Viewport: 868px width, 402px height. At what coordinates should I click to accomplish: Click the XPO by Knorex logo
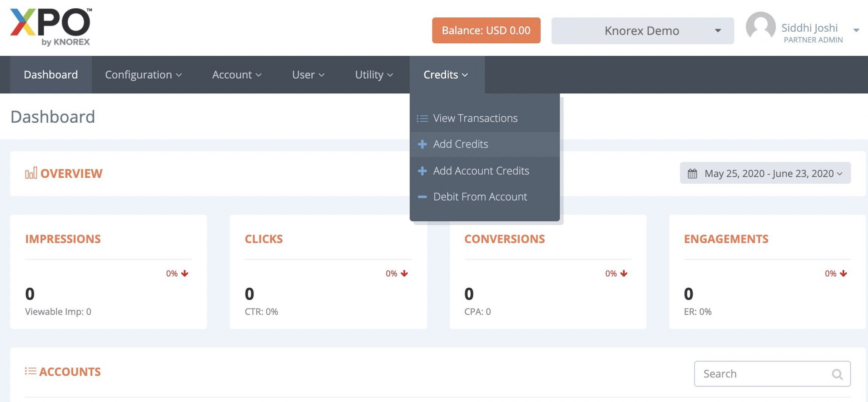[51, 27]
